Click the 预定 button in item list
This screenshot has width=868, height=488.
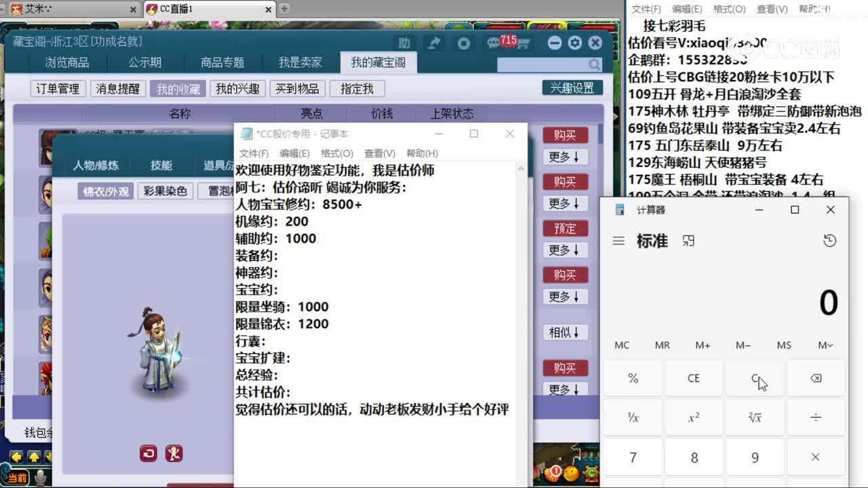[x=564, y=228]
